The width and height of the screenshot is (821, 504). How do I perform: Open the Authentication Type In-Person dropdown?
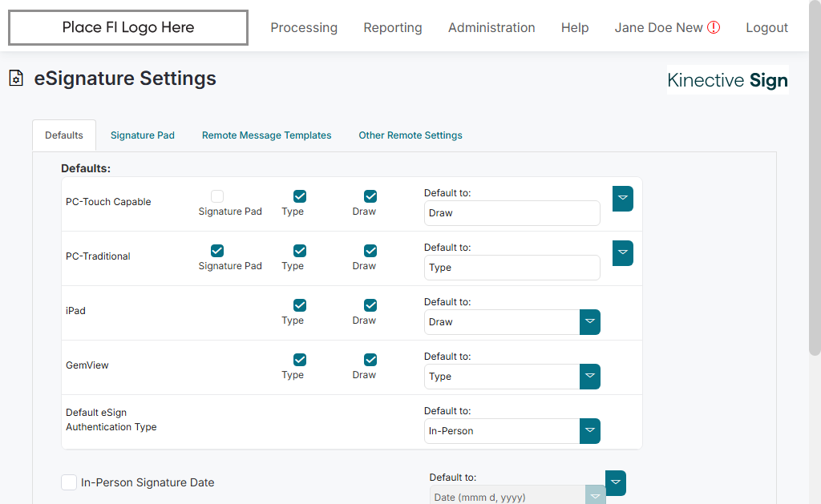coord(590,431)
